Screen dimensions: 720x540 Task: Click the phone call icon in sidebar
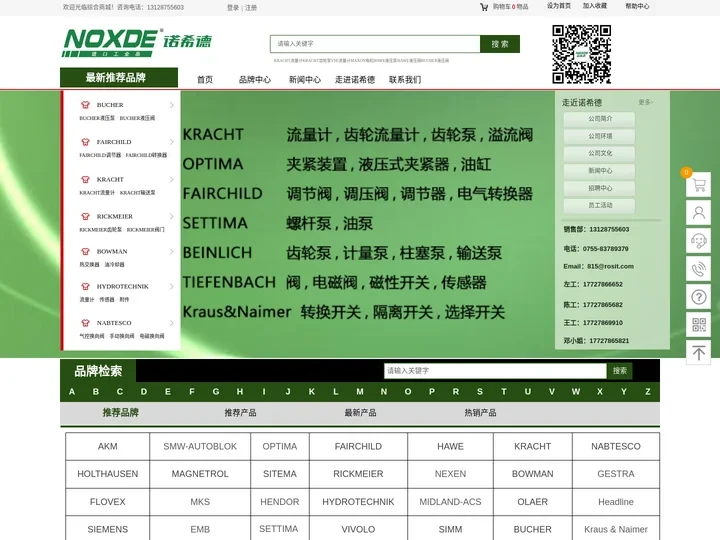[698, 269]
